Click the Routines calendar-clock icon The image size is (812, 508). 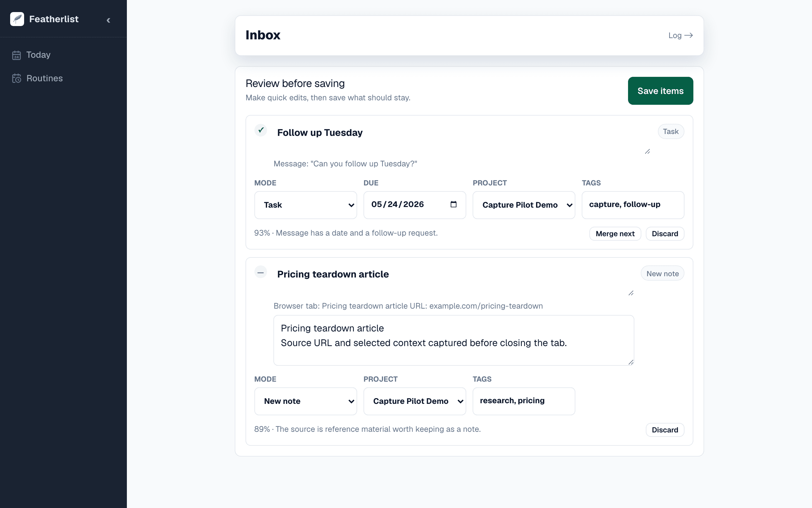pos(16,78)
